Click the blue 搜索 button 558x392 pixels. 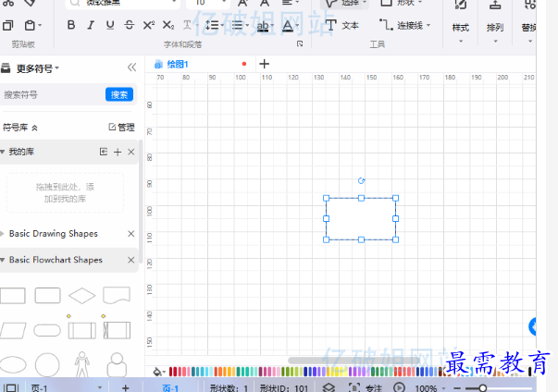click(119, 94)
